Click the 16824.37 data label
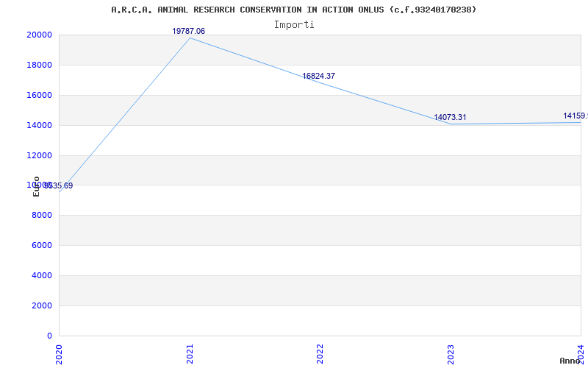 (x=319, y=77)
